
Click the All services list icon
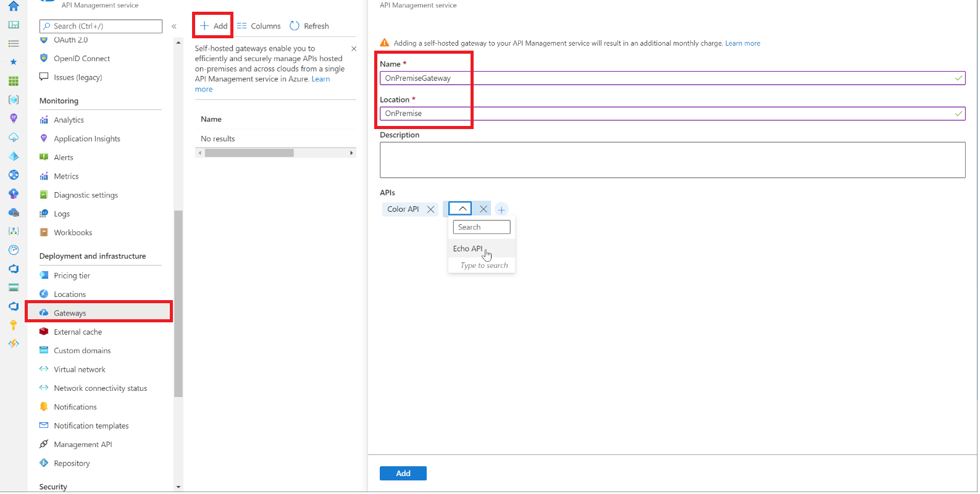pyautogui.click(x=13, y=43)
